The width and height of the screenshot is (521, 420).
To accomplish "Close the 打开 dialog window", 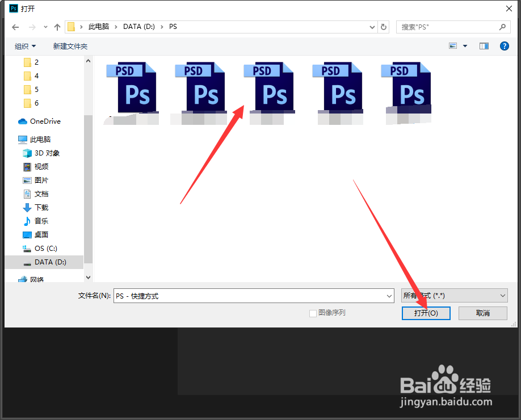I will (509, 9).
